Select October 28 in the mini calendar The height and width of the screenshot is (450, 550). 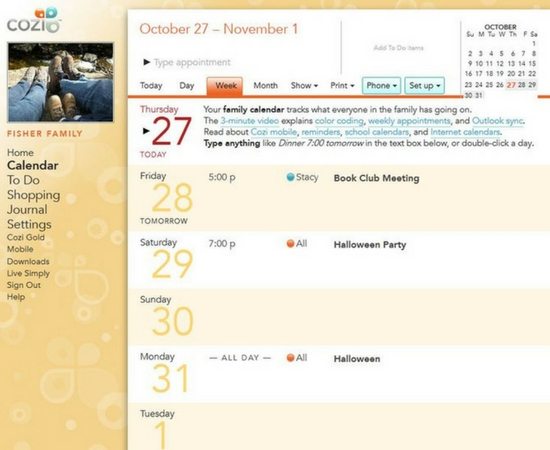tap(522, 85)
